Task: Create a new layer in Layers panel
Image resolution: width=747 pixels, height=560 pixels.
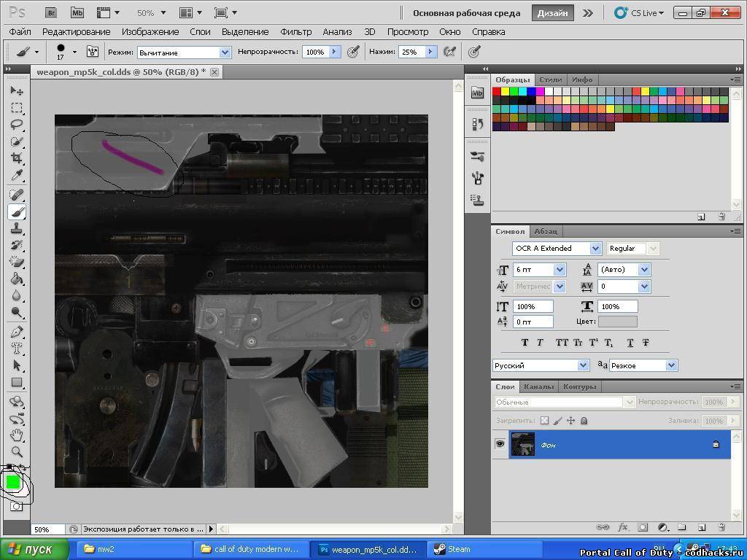Action: 702,527
